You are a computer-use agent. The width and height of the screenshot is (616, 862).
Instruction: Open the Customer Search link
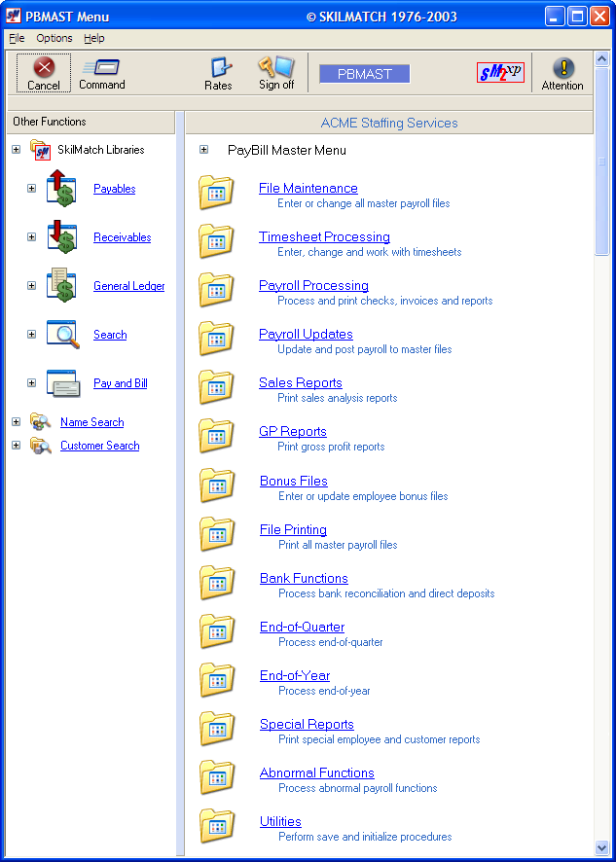99,446
